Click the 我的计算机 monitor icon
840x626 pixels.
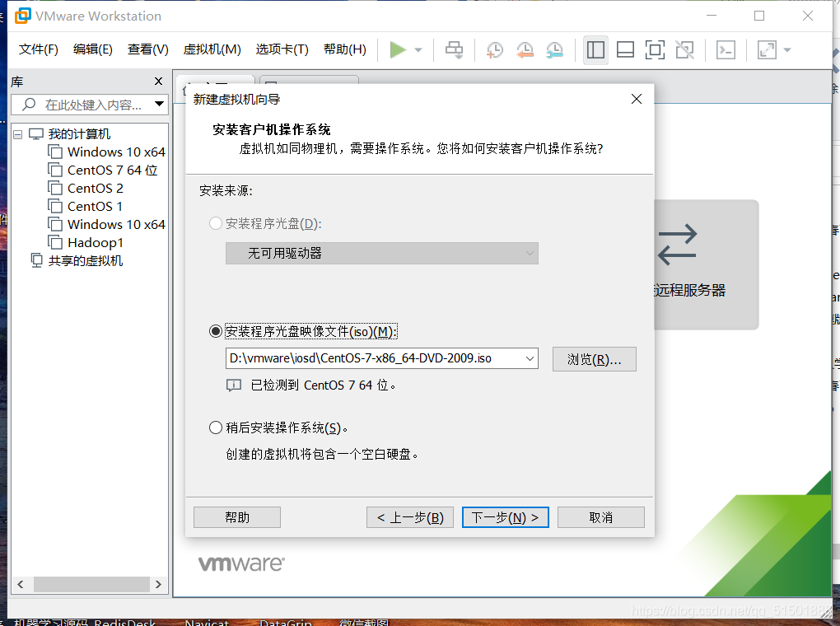pyautogui.click(x=35, y=134)
